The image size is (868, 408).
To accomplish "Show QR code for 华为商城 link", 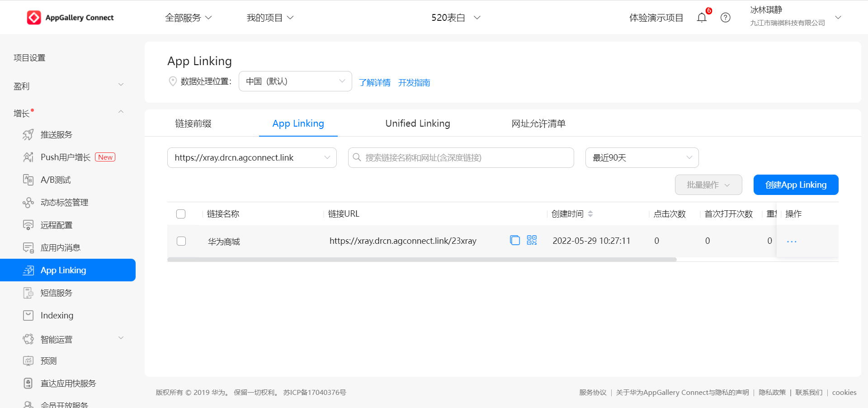I will [x=532, y=240].
